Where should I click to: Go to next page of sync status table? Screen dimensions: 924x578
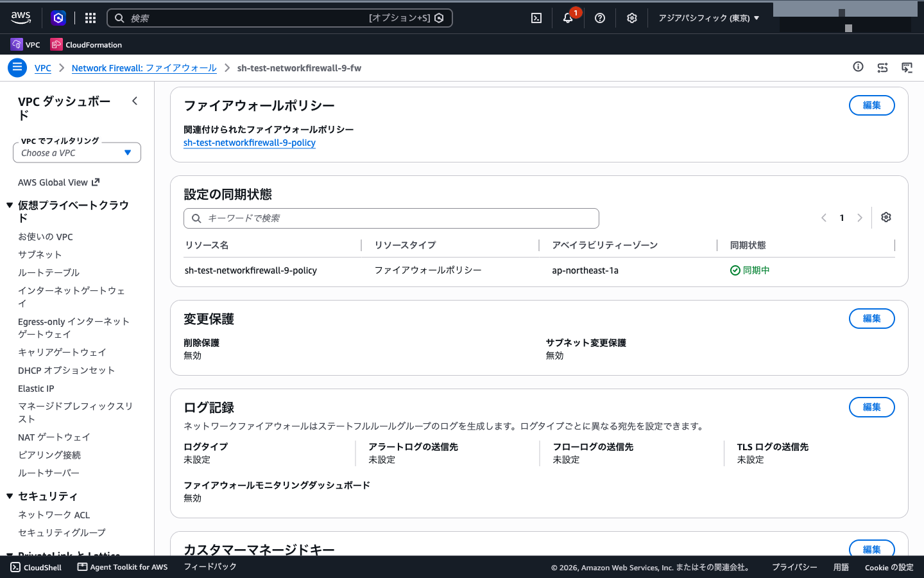(x=860, y=218)
